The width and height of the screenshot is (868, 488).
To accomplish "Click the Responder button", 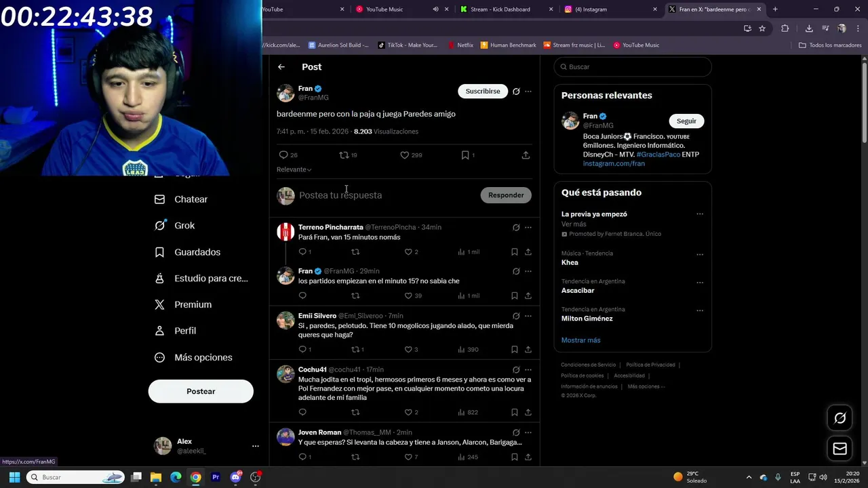I will (x=506, y=195).
